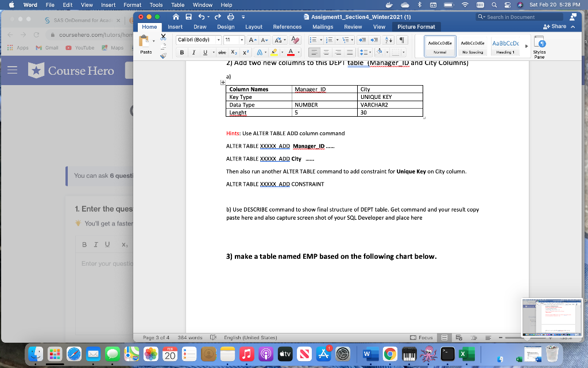Image resolution: width=588 pixels, height=368 pixels.
Task: Open the Mailings ribbon tab
Action: (322, 26)
